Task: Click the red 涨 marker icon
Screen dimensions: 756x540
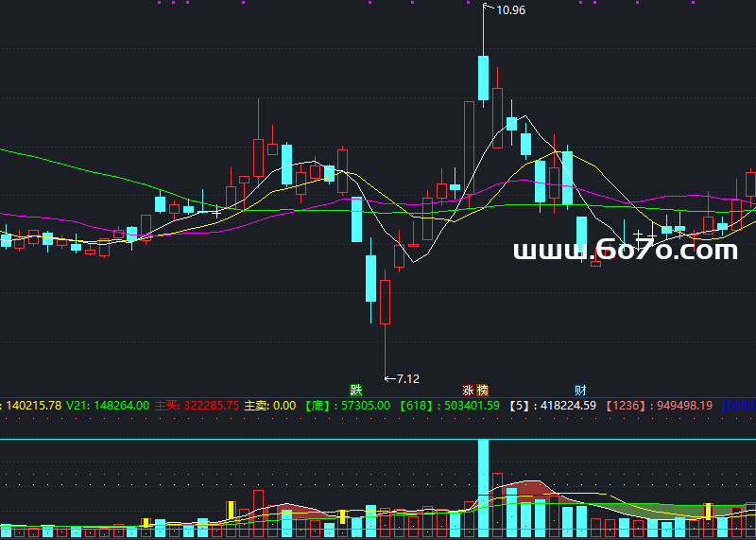Action: point(468,390)
